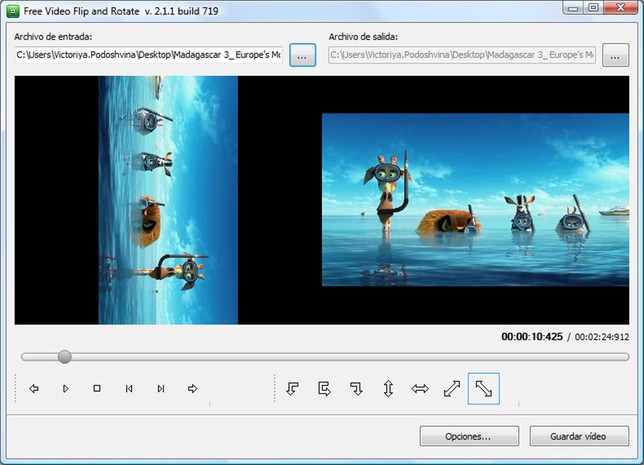The image size is (644, 465).
Task: Flip along the bottom-left to top-right diagonal
Action: 452,388
